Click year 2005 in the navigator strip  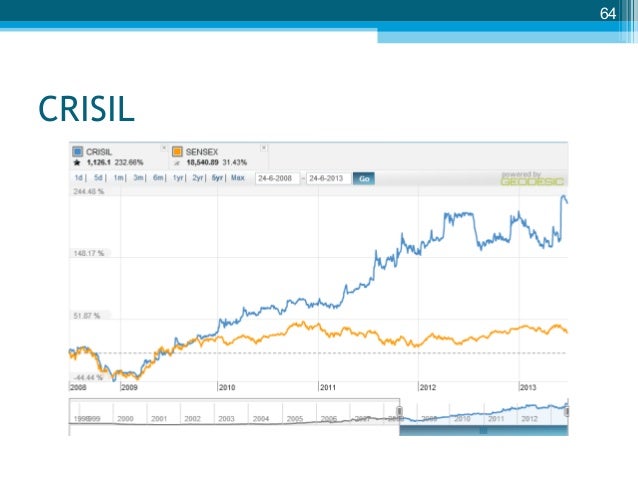pyautogui.click(x=295, y=419)
